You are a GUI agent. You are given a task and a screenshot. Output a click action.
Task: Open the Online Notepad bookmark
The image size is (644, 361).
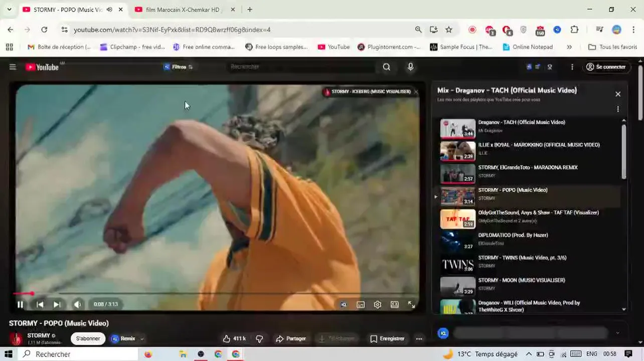pyautogui.click(x=528, y=47)
